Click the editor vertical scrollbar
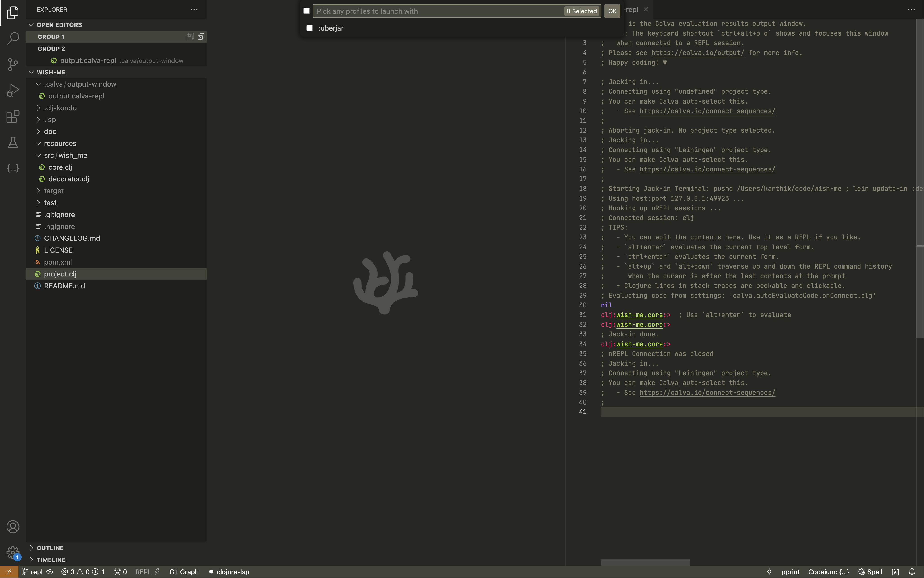Image resolution: width=924 pixels, height=578 pixels. [x=920, y=178]
